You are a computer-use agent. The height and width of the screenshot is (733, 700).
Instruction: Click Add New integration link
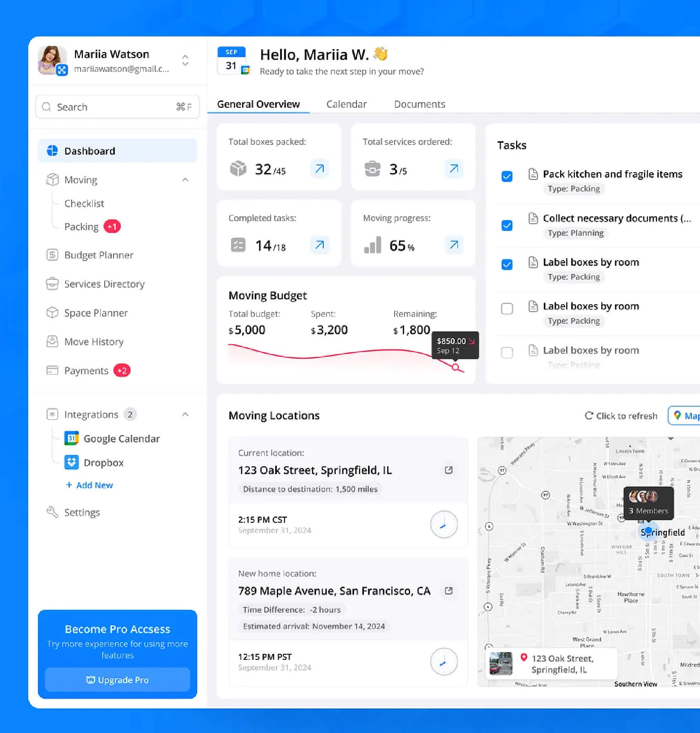(x=90, y=485)
